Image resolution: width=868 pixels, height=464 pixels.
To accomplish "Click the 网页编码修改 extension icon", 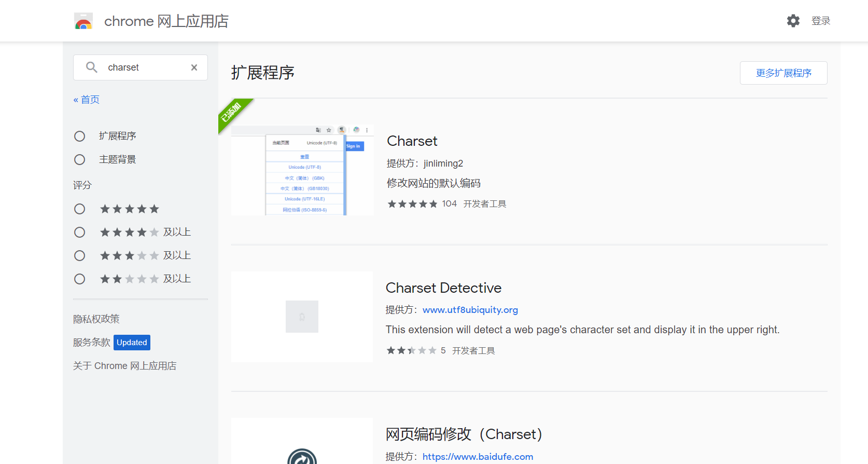I will 302,457.
